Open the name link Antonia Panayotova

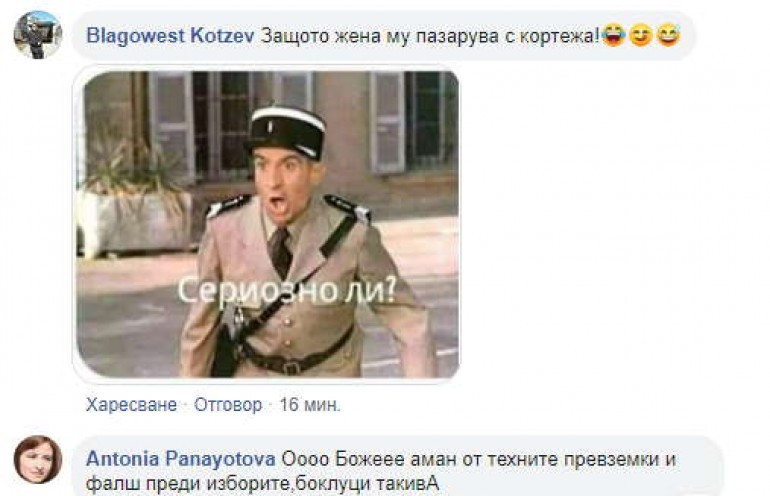tap(181, 460)
